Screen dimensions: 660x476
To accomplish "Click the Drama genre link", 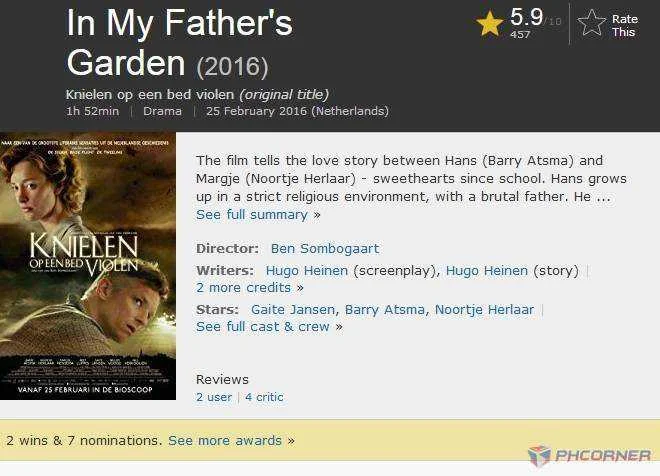I will (x=162, y=112).
